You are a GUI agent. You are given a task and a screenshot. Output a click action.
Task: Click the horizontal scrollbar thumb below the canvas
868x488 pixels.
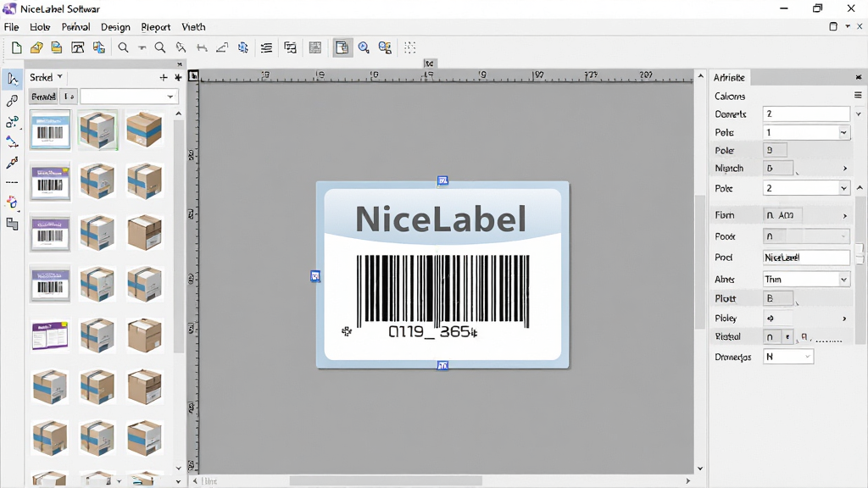[x=386, y=481]
